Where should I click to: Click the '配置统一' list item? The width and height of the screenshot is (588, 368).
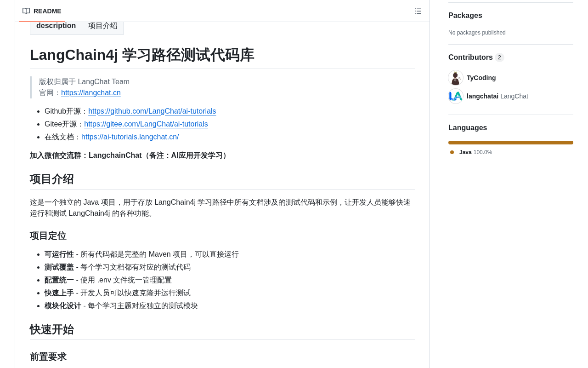pyautogui.click(x=108, y=280)
